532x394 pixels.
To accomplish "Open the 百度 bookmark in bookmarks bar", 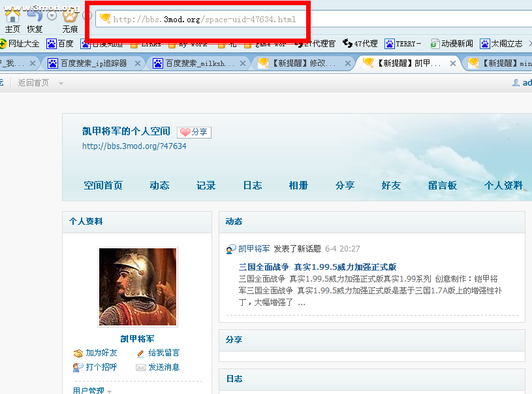I will pos(60,44).
